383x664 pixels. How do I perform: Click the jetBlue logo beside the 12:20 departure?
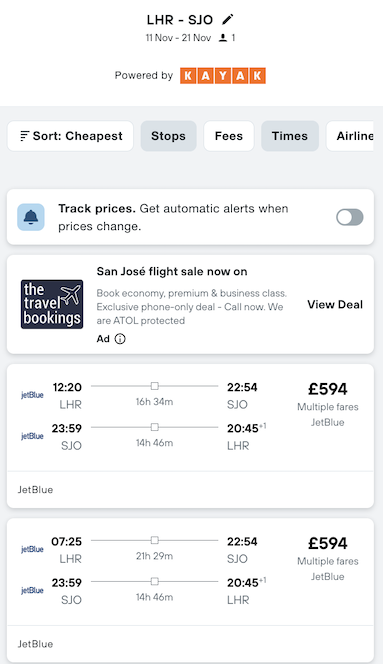[x=33, y=395]
